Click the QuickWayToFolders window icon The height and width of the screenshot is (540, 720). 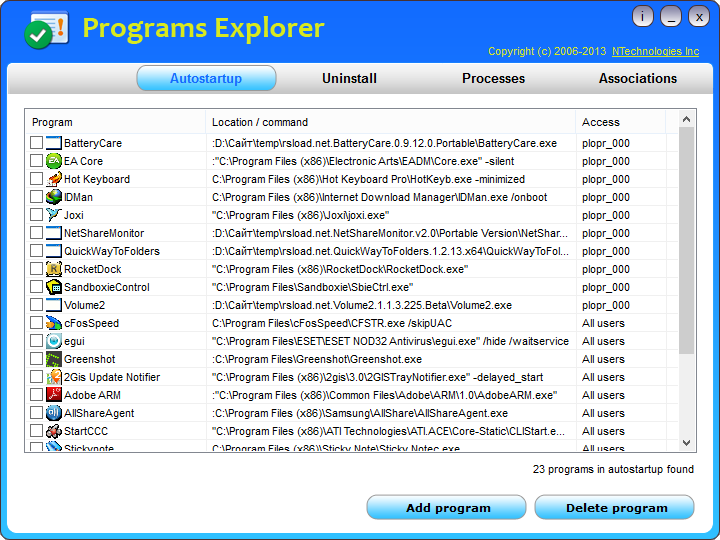[54, 251]
